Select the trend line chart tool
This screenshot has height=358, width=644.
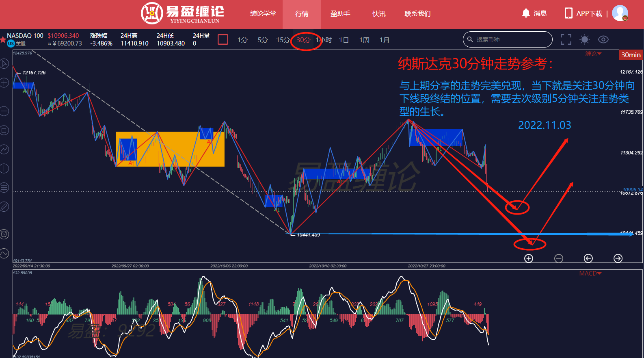coord(4,150)
